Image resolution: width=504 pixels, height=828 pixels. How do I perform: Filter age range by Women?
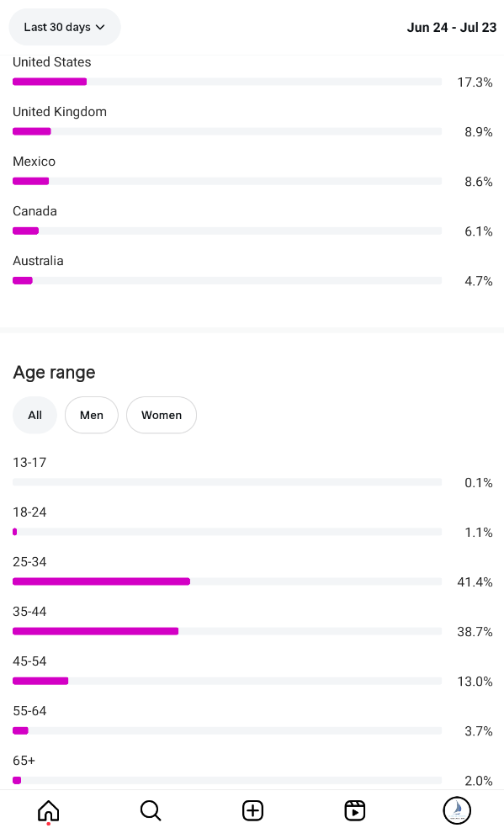pos(162,415)
